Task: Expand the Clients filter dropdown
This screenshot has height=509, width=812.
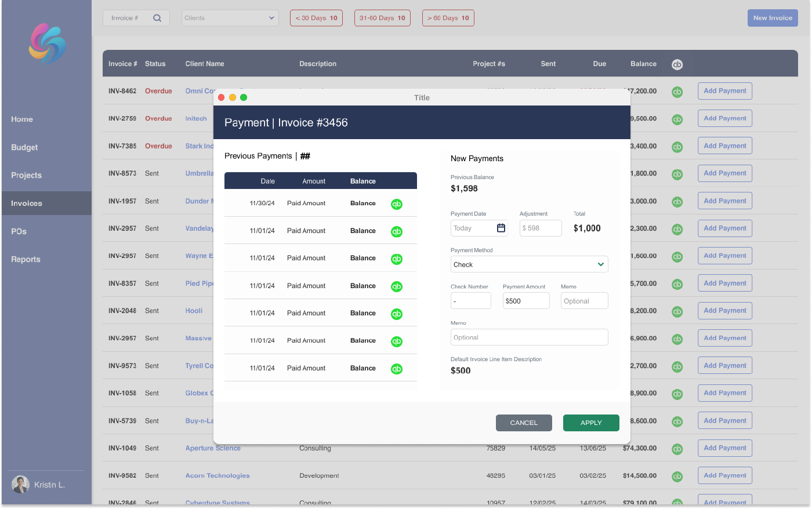Action: 230,18
